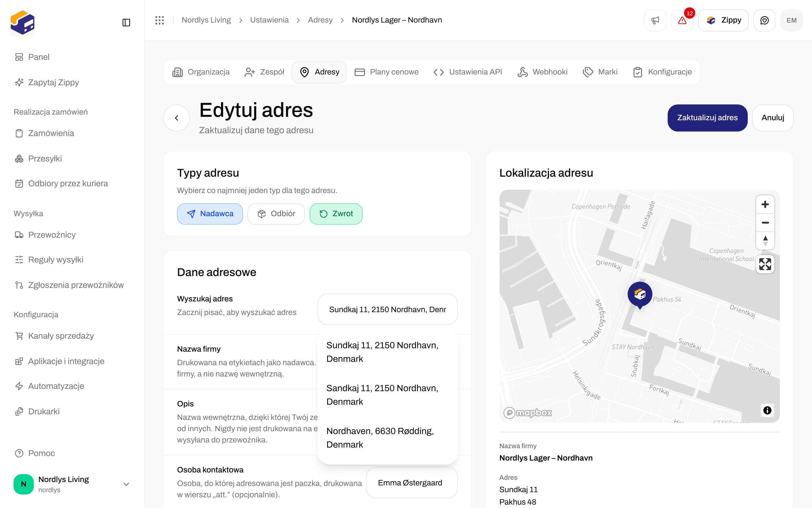812x508 pixels.
Task: Open the apps grid icon
Action: pyautogui.click(x=160, y=20)
